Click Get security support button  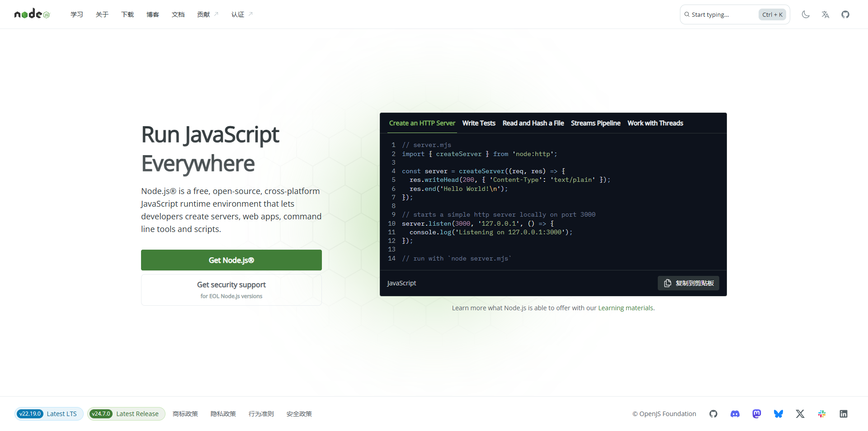coord(231,290)
